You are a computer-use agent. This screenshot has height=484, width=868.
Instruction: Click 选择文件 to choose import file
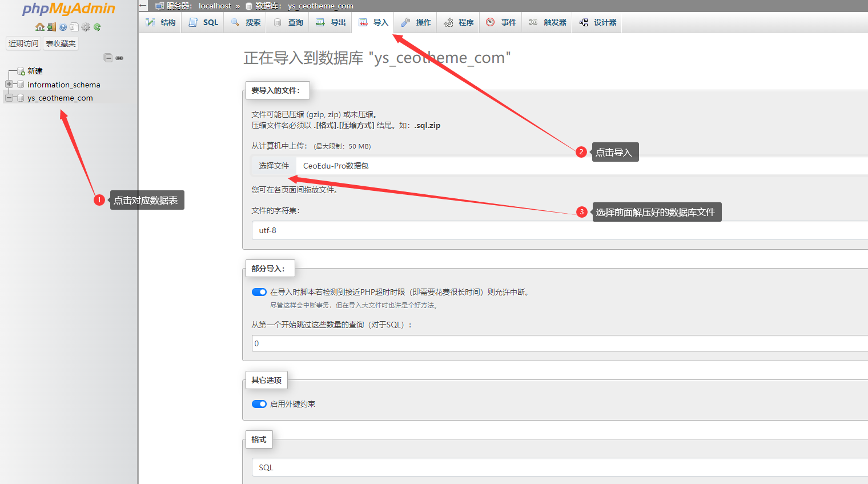(x=274, y=166)
